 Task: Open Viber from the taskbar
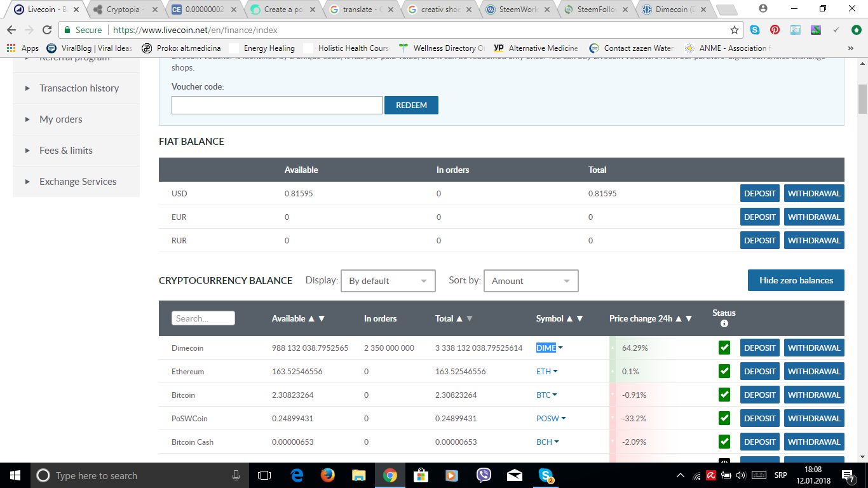(x=484, y=475)
